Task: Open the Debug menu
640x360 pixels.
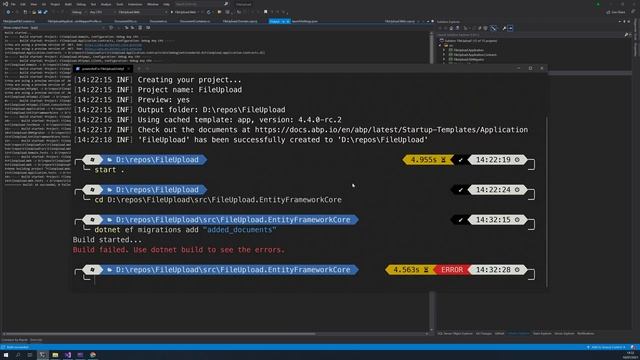Action: pos(81,4)
